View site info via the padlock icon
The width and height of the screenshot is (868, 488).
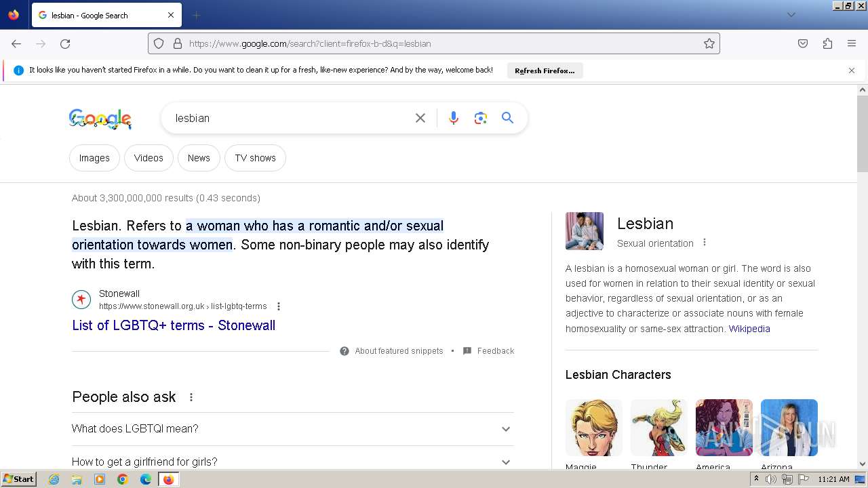coord(178,43)
